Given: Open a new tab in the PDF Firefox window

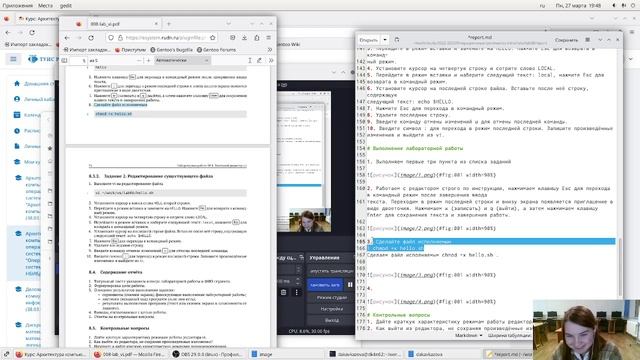Looking at the screenshot, I should tap(169, 24).
